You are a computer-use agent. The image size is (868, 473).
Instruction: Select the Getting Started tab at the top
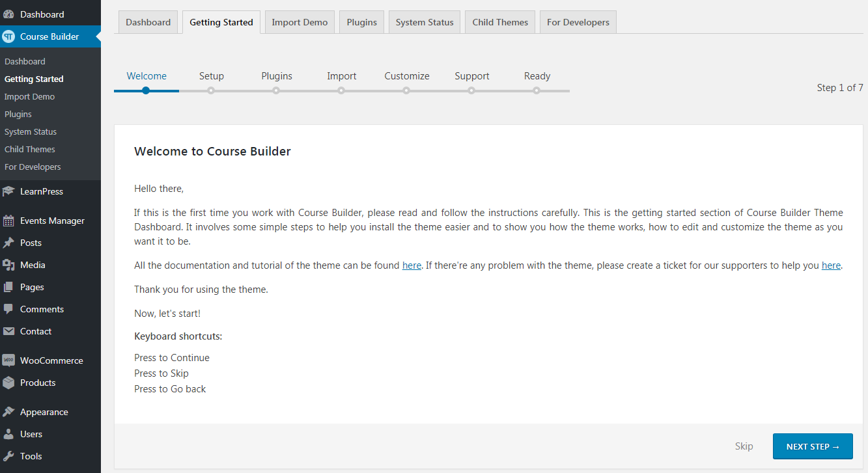point(221,22)
